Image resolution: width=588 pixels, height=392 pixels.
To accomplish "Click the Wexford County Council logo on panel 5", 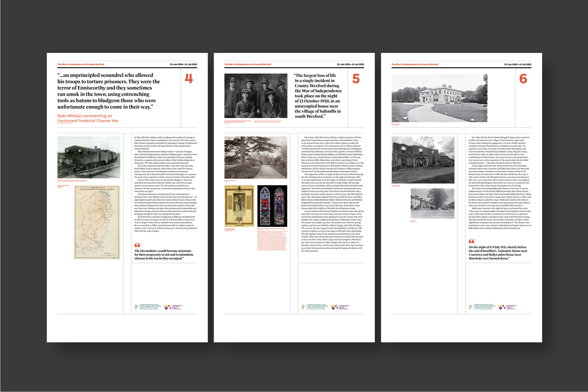I will tap(335, 307).
